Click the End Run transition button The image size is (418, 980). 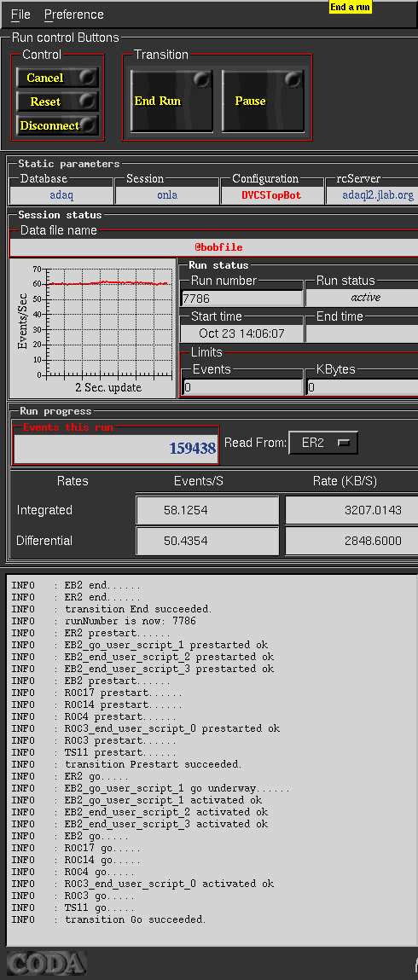click(x=171, y=101)
